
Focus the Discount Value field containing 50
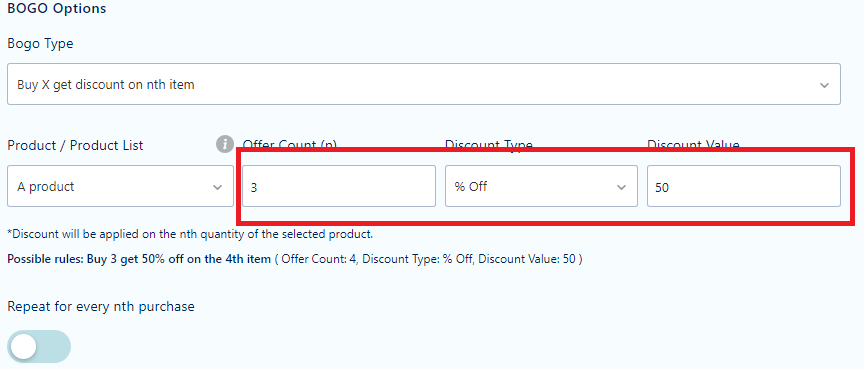click(x=744, y=186)
